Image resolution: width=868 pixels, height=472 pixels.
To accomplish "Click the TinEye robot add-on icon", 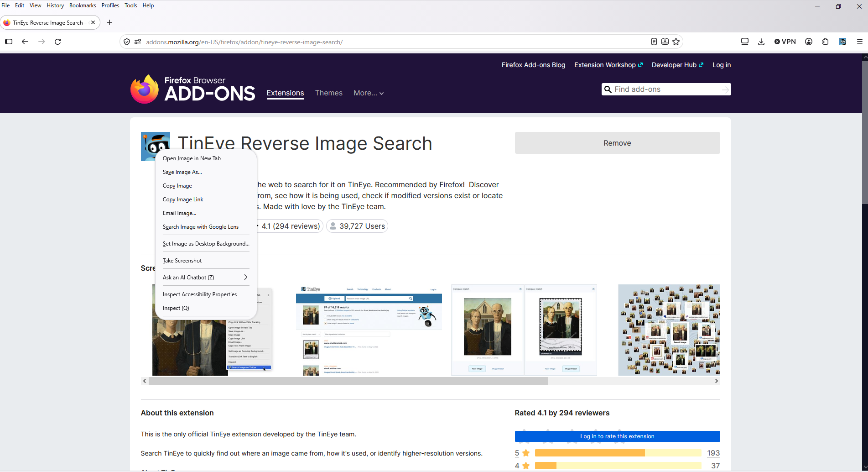I will pyautogui.click(x=155, y=146).
